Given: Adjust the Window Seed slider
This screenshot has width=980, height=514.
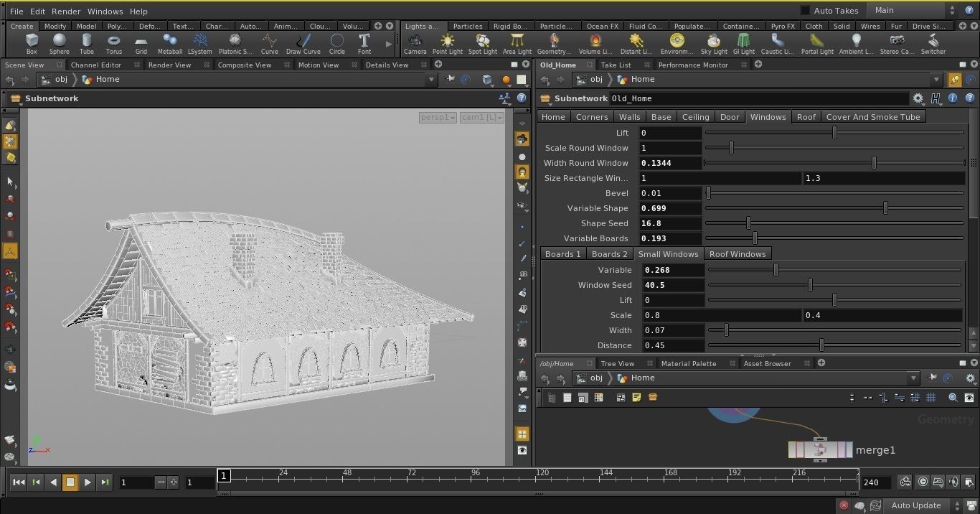Looking at the screenshot, I should (x=834, y=285).
